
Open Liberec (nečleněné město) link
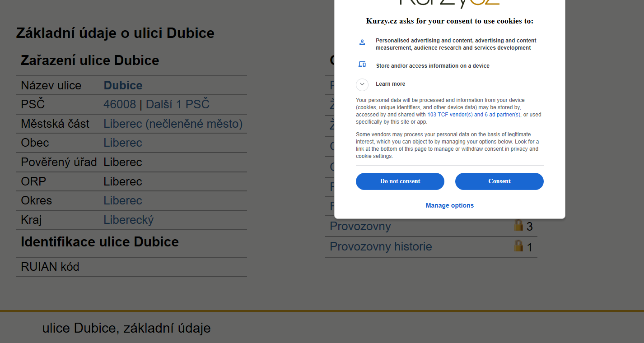tap(173, 124)
